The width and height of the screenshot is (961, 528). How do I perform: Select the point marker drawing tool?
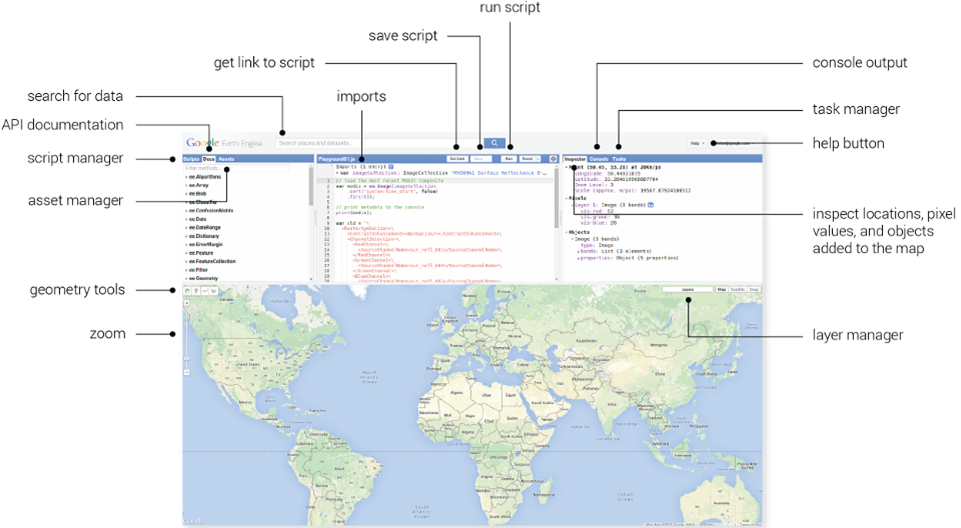[196, 291]
